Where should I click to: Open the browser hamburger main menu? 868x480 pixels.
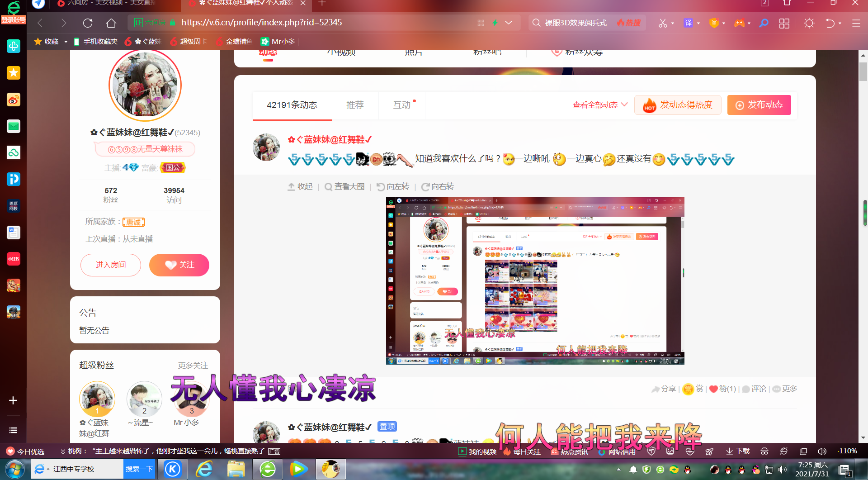pyautogui.click(x=856, y=23)
